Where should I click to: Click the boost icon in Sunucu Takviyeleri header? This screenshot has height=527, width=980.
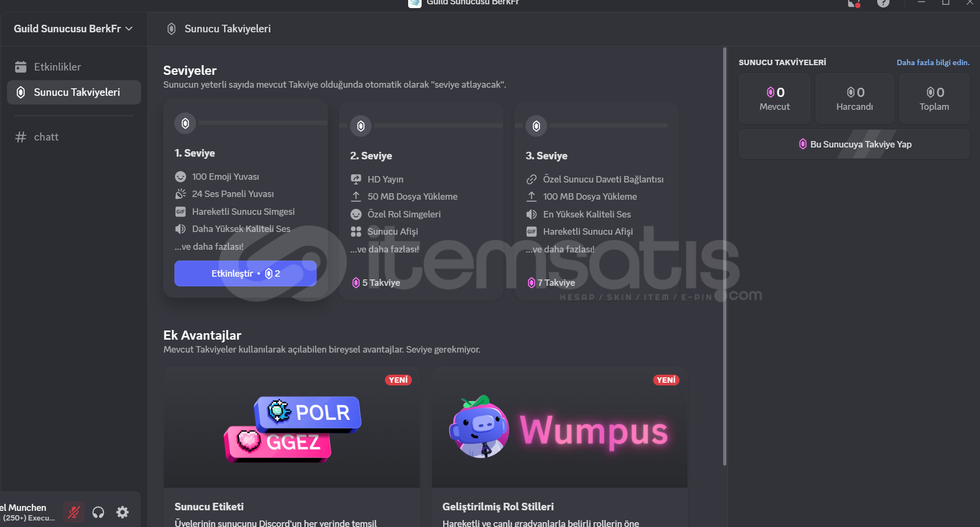(x=171, y=29)
